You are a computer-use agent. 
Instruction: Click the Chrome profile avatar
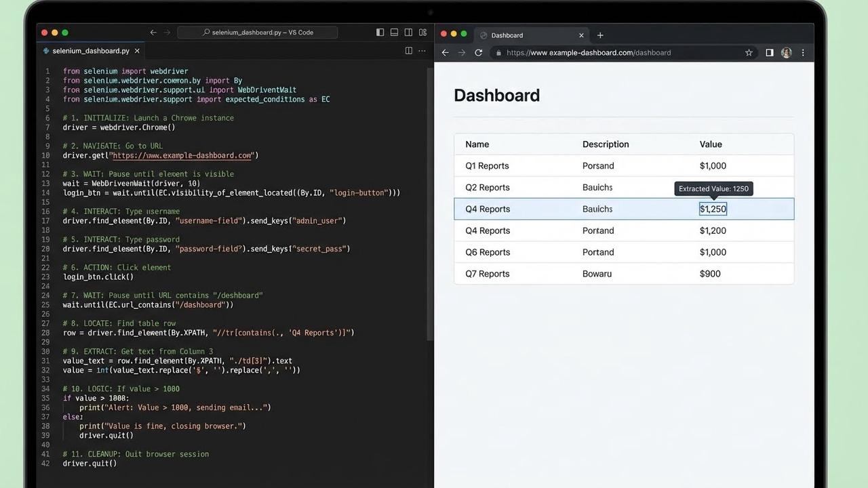pyautogui.click(x=786, y=52)
